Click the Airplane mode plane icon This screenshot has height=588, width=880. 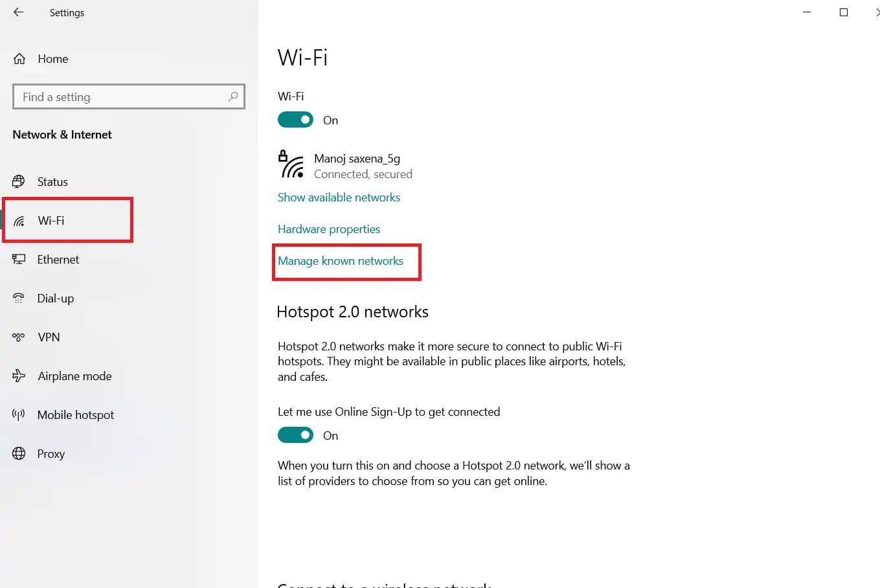pyautogui.click(x=19, y=376)
